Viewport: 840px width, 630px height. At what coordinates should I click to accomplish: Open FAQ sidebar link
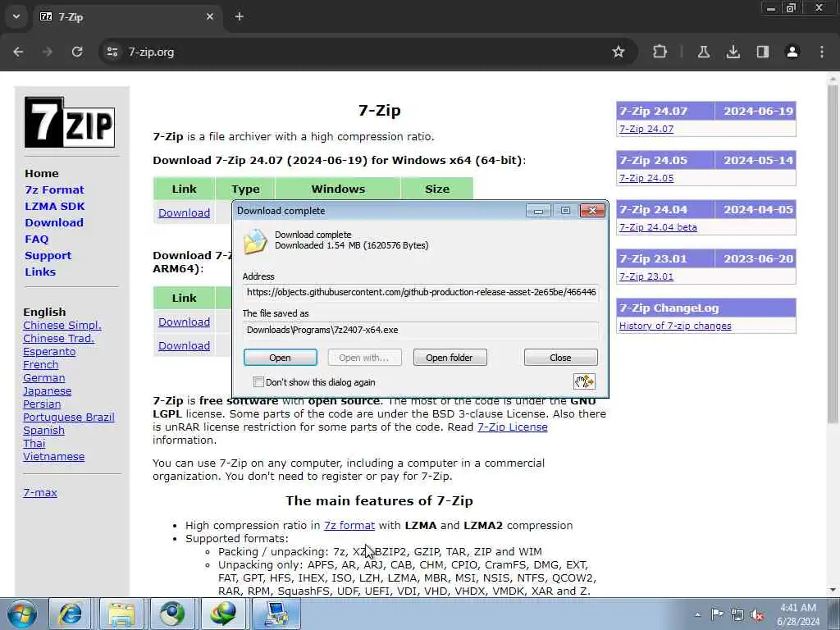tap(36, 240)
